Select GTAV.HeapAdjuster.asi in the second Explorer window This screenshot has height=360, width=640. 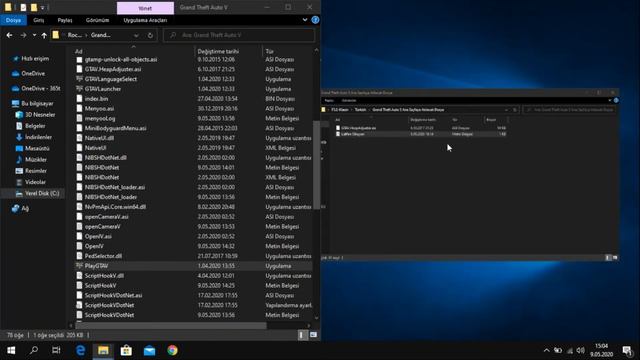tap(358, 128)
